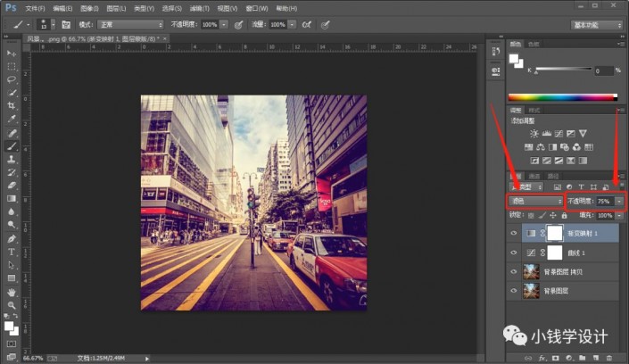Expand the 基本功能 workspace dropdown

tap(598, 24)
